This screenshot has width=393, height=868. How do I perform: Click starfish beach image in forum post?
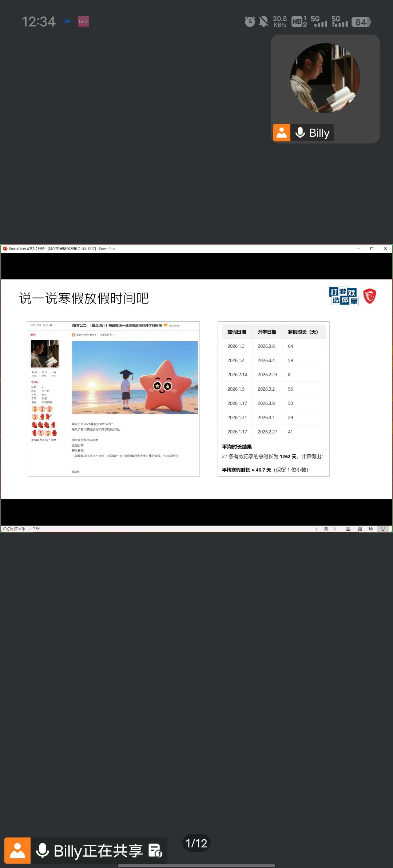(135, 378)
